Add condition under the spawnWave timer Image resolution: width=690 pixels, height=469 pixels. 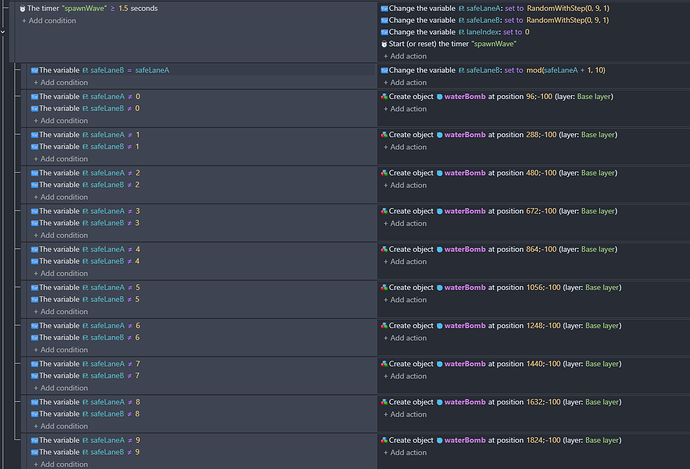click(49, 21)
